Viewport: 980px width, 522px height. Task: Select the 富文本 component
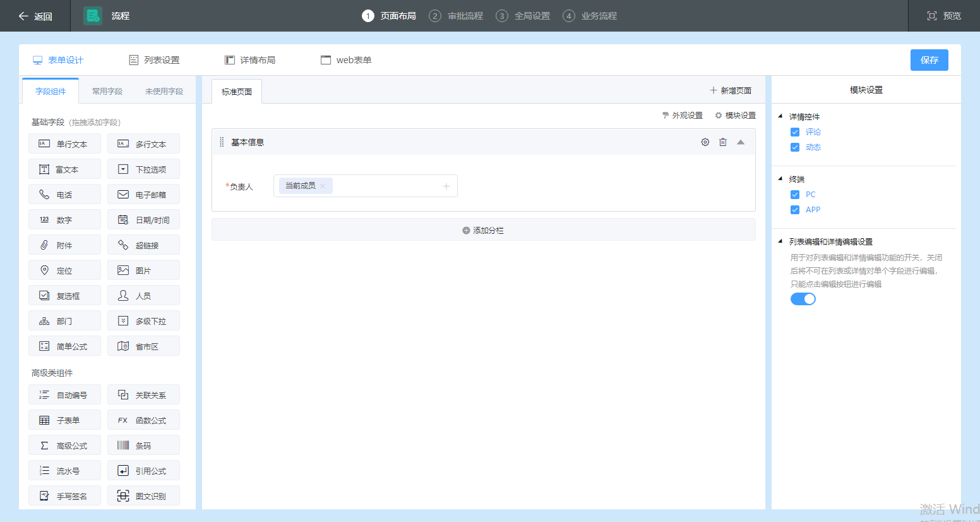point(64,169)
